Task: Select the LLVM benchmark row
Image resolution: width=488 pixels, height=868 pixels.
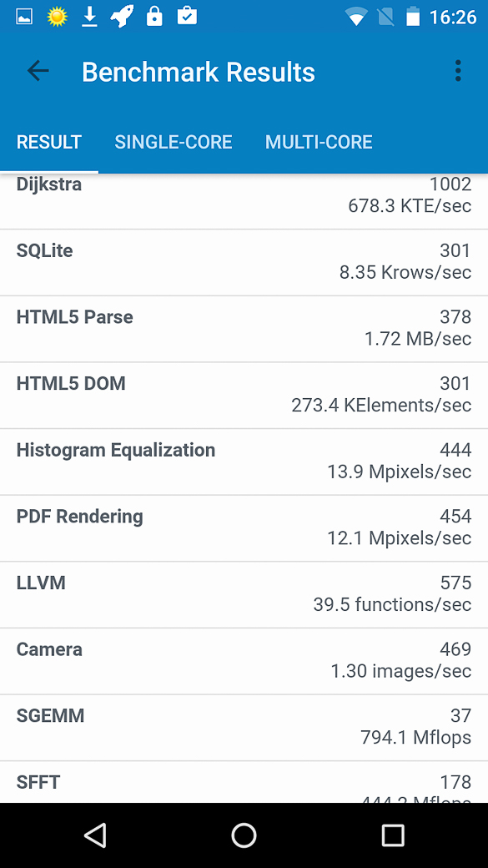Action: coord(244,594)
